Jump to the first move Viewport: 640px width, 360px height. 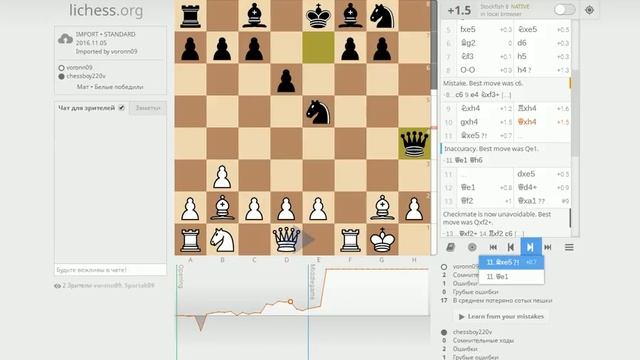(493, 247)
